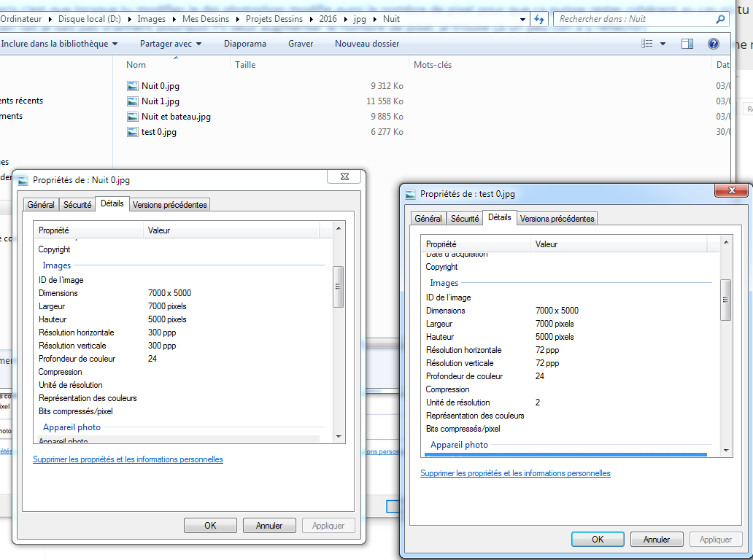The width and height of the screenshot is (753, 560).
Task: Sort files by the Taille column header
Action: (x=245, y=65)
